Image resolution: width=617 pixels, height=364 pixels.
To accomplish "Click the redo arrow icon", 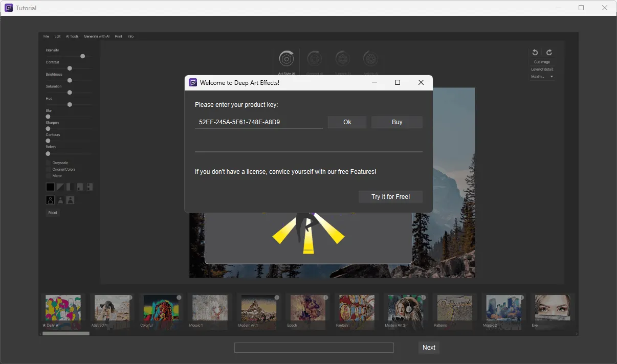I will click(x=549, y=52).
